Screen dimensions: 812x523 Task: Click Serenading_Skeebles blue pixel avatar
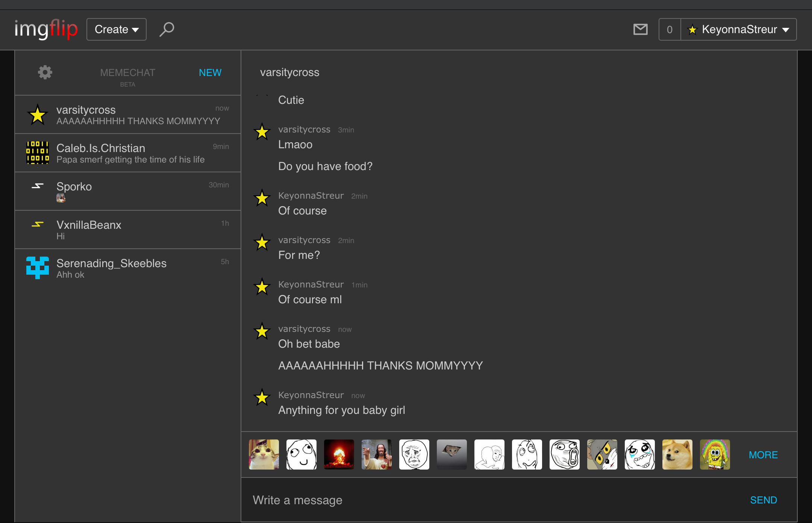pos(38,268)
